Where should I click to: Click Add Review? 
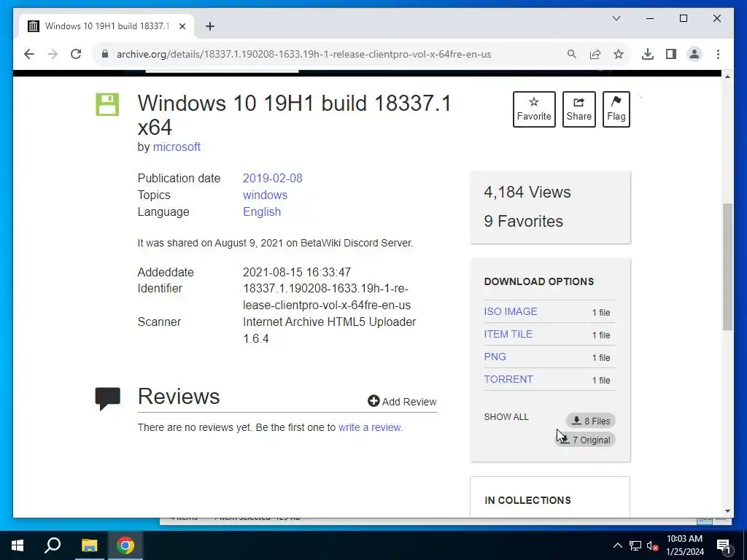(402, 402)
